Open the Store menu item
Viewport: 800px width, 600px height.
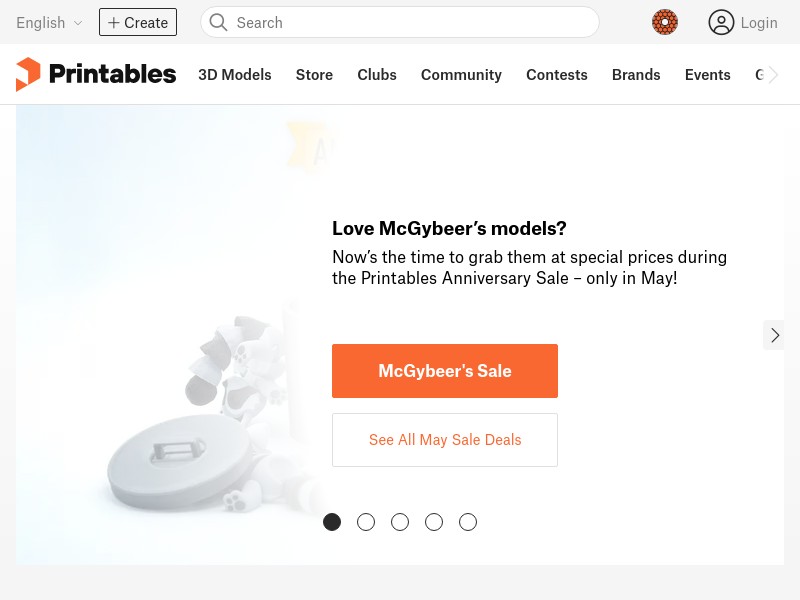click(x=314, y=75)
